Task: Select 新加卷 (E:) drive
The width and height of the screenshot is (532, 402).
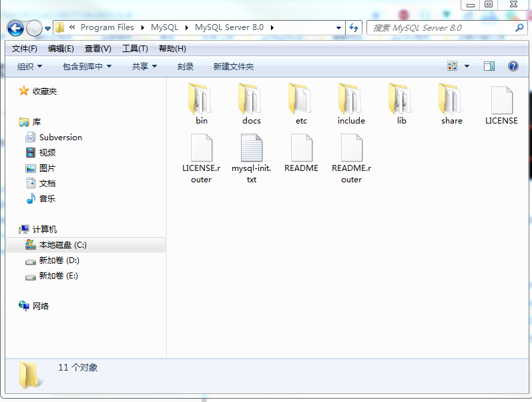Action: pyautogui.click(x=52, y=276)
